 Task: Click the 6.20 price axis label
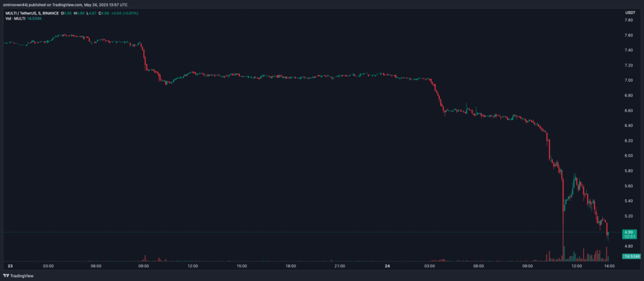coord(628,141)
